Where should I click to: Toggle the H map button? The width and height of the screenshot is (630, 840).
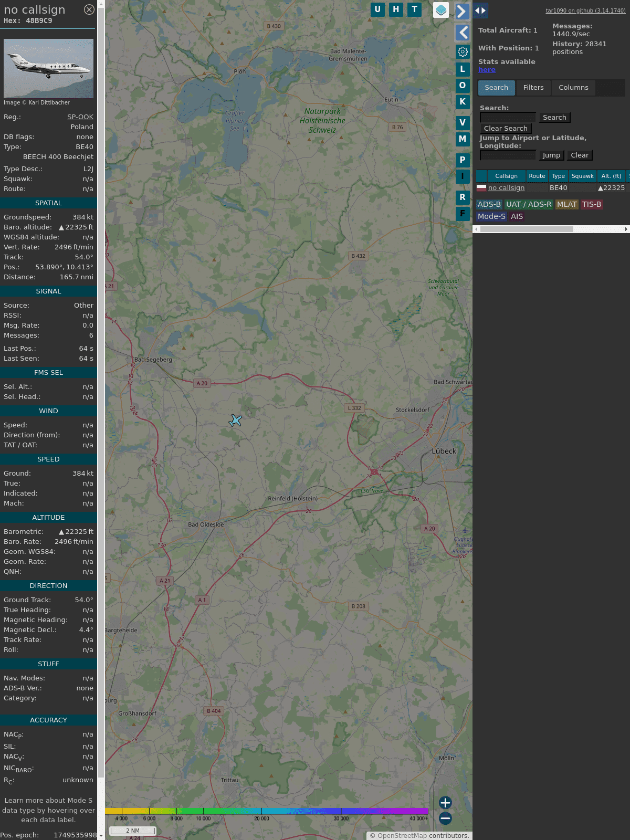click(x=396, y=9)
